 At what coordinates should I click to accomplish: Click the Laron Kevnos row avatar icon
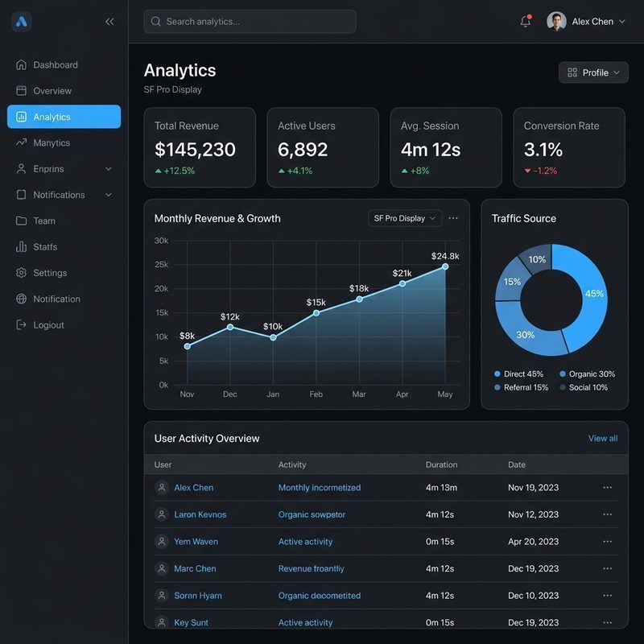[162, 514]
